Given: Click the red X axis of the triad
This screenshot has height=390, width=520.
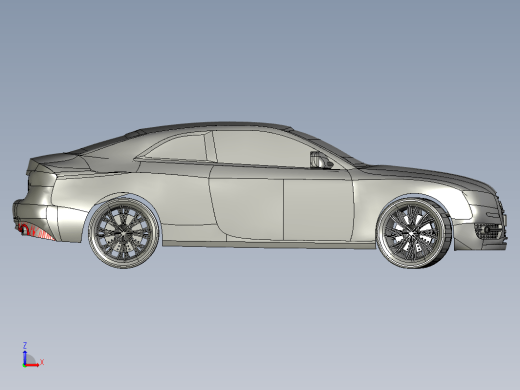Looking at the screenshot, I should point(32,365).
